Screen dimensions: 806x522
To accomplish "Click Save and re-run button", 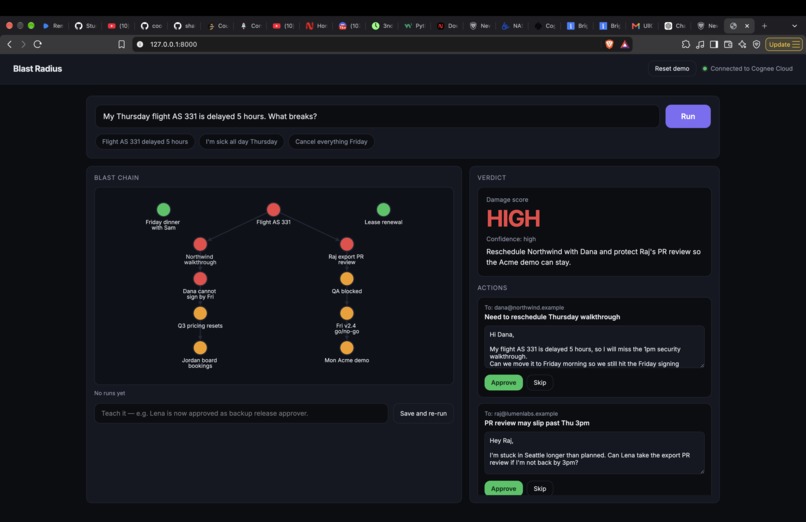I will [423, 413].
